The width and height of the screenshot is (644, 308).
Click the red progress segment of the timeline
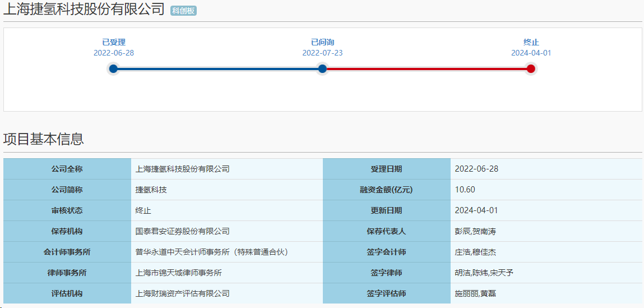(426, 69)
